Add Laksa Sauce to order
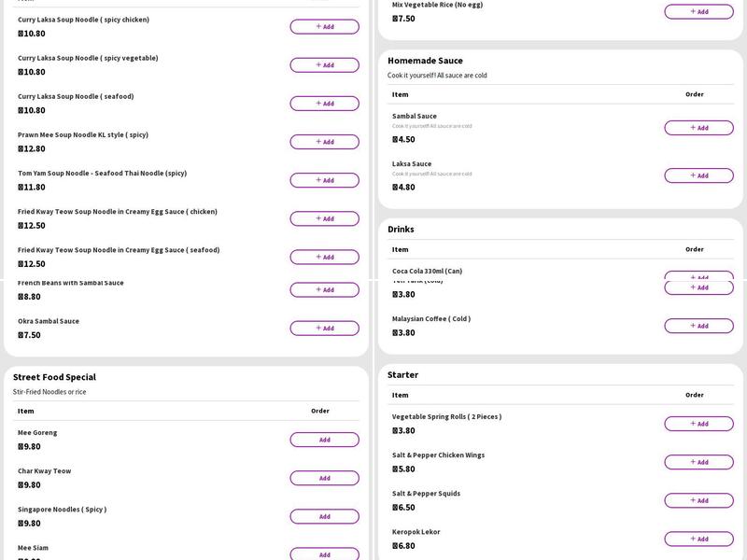 [x=698, y=175]
